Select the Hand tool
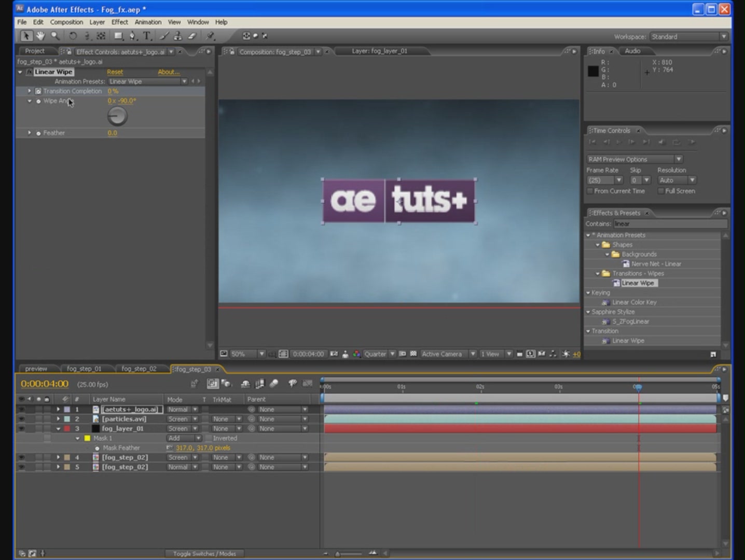 (x=40, y=36)
